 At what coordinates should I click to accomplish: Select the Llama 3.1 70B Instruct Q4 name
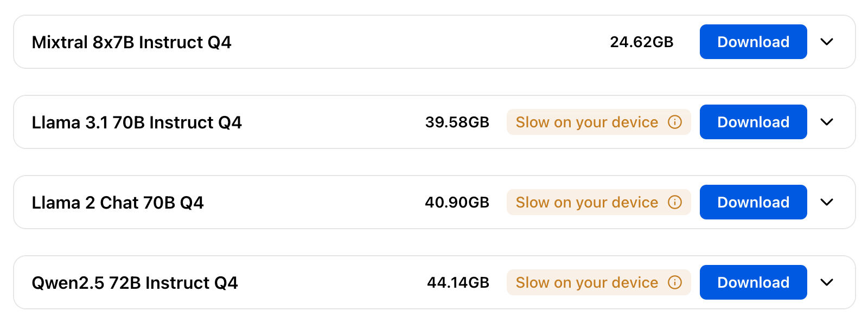pos(137,122)
